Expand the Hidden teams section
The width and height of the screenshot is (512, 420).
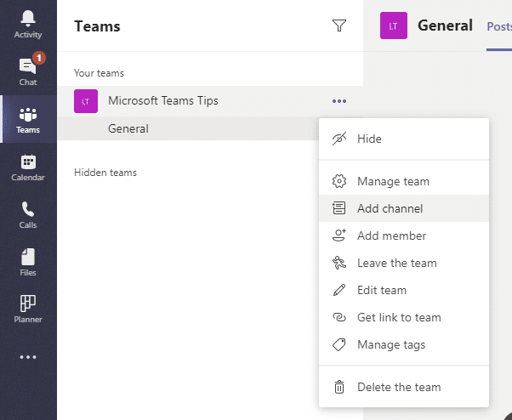pyautogui.click(x=105, y=173)
